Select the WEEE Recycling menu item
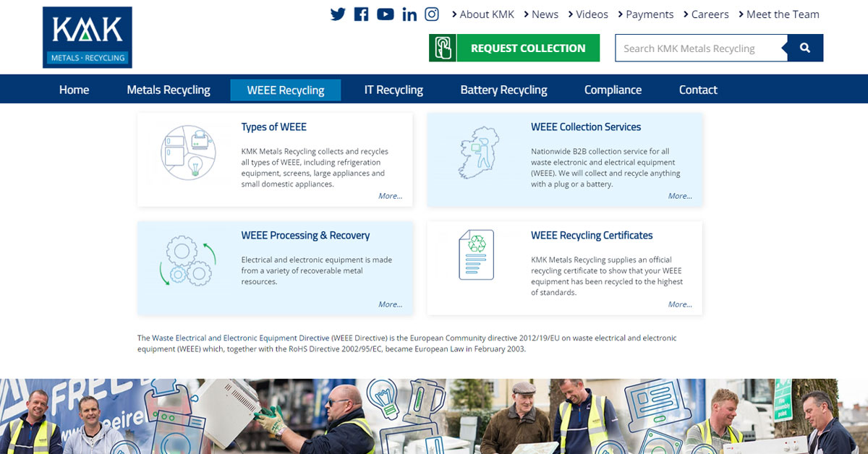The height and width of the screenshot is (454, 868). tap(286, 90)
